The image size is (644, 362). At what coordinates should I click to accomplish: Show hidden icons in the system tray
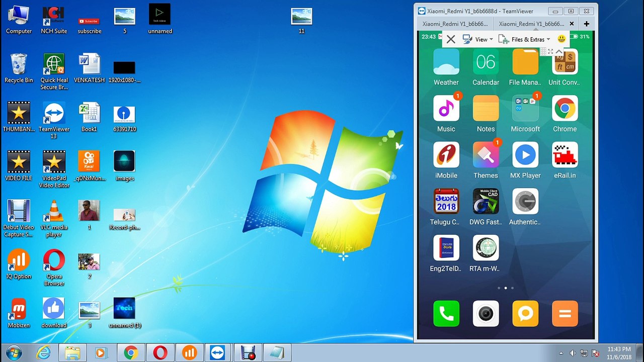point(561,353)
